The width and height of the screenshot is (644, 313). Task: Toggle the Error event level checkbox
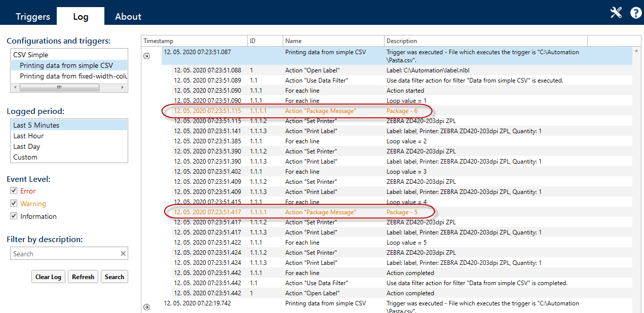(x=14, y=191)
